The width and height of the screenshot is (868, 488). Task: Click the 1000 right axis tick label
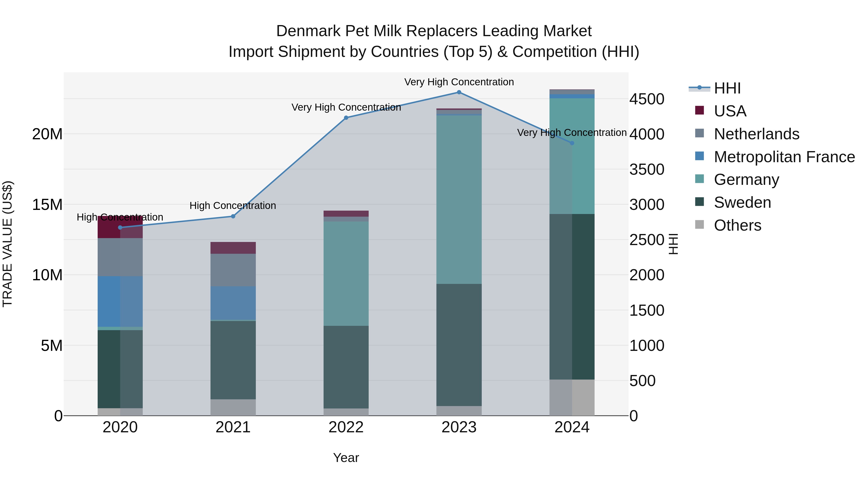tap(647, 346)
